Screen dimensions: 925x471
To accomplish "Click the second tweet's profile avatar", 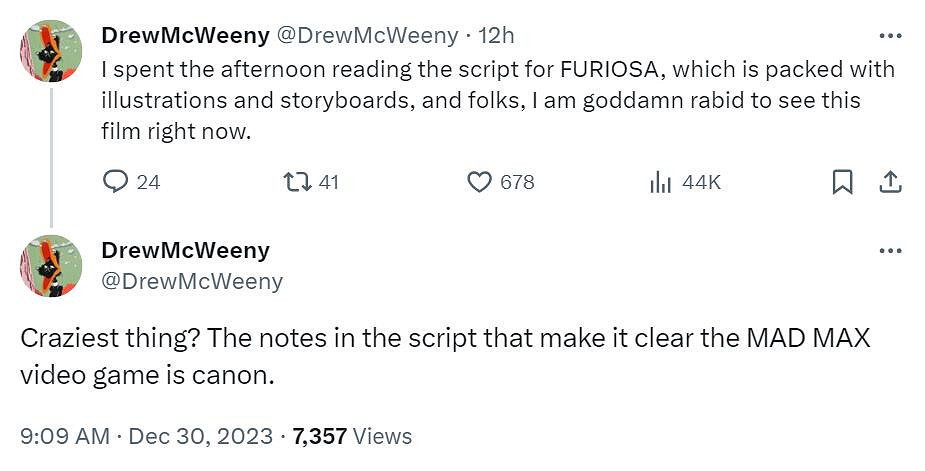I will coord(50,265).
